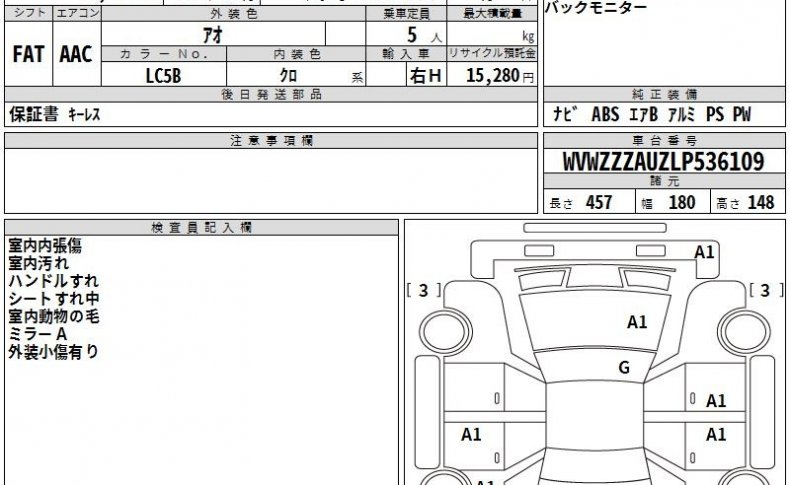Select the length value 457
Screen dimensions: 790x485
coord(599,202)
